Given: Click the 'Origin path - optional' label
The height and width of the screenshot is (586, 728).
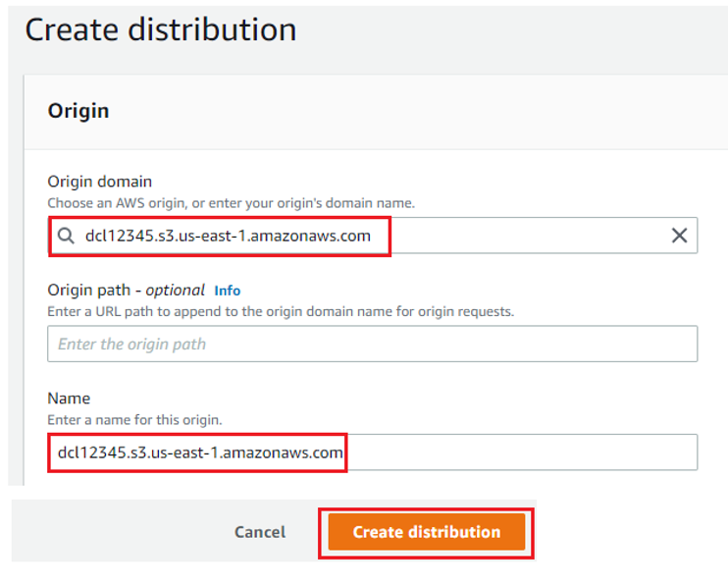Looking at the screenshot, I should click(127, 291).
